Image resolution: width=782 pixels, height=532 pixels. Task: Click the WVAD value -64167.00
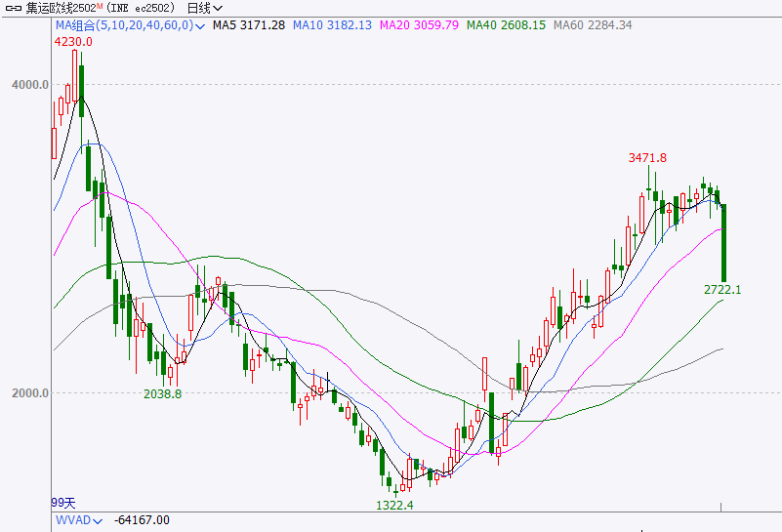(142, 521)
